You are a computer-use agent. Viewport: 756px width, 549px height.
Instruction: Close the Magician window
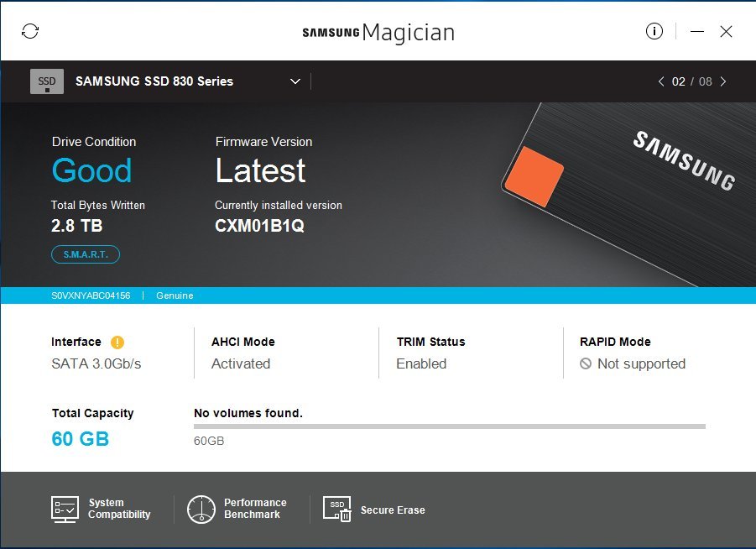click(726, 32)
